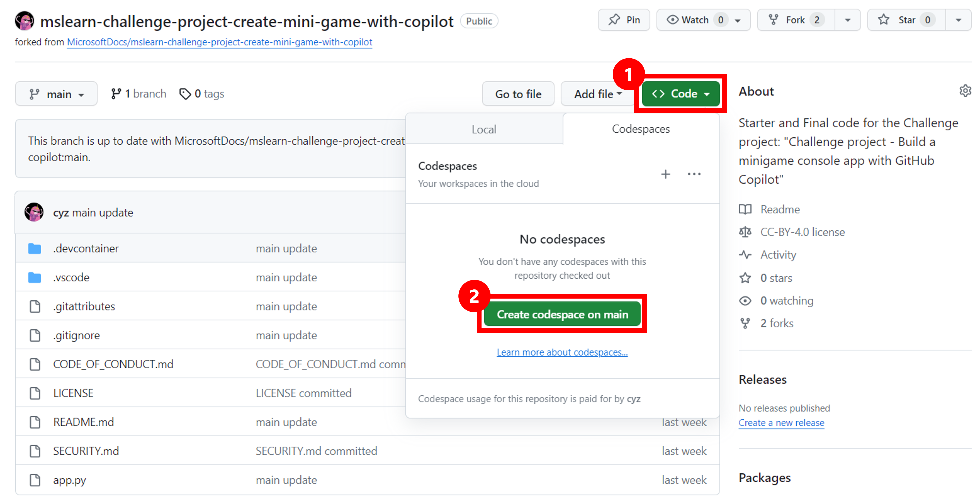Screen dimensions: 980x499
Task: Pin this repository
Action: point(623,20)
